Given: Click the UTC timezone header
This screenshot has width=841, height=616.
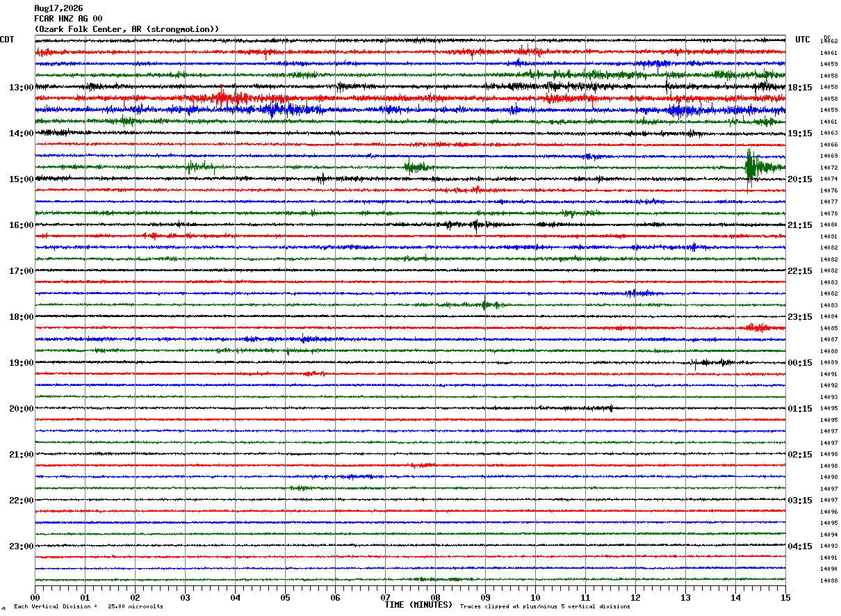Looking at the screenshot, I should (x=803, y=40).
